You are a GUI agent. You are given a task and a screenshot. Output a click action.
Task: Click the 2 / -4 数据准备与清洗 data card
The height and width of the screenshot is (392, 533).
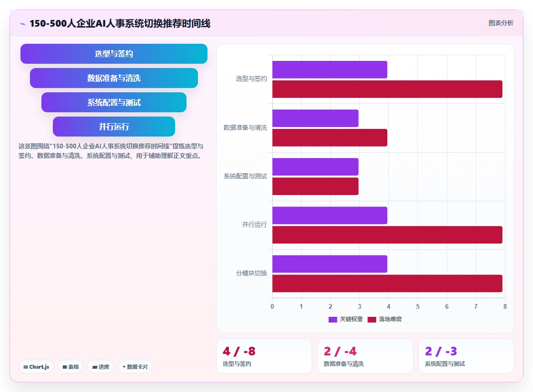tap(365, 356)
